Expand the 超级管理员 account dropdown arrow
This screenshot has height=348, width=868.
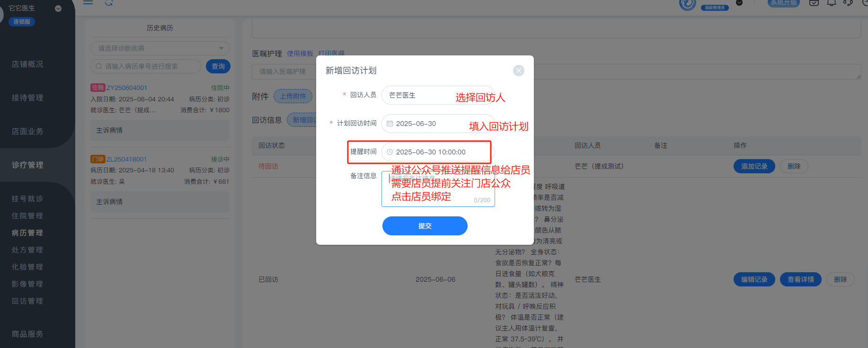tap(739, 3)
